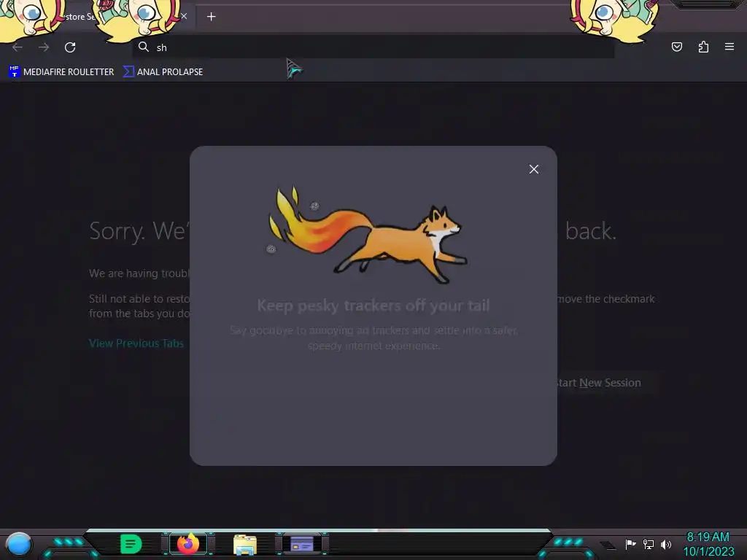Open the Pocket save icon

[677, 47]
